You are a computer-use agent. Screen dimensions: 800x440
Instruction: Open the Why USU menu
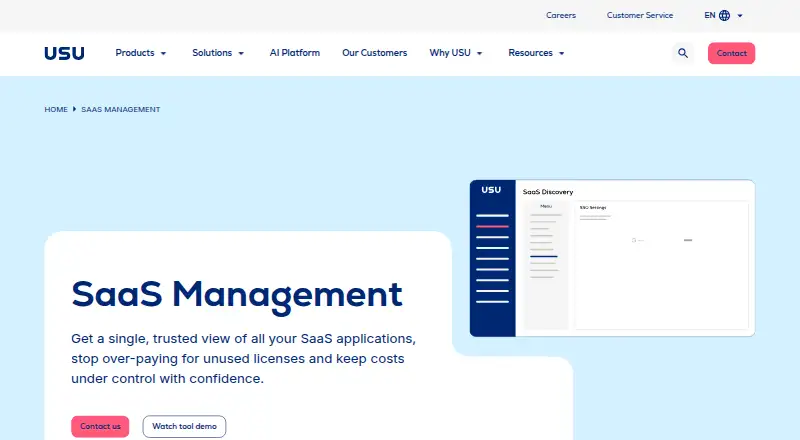point(450,53)
